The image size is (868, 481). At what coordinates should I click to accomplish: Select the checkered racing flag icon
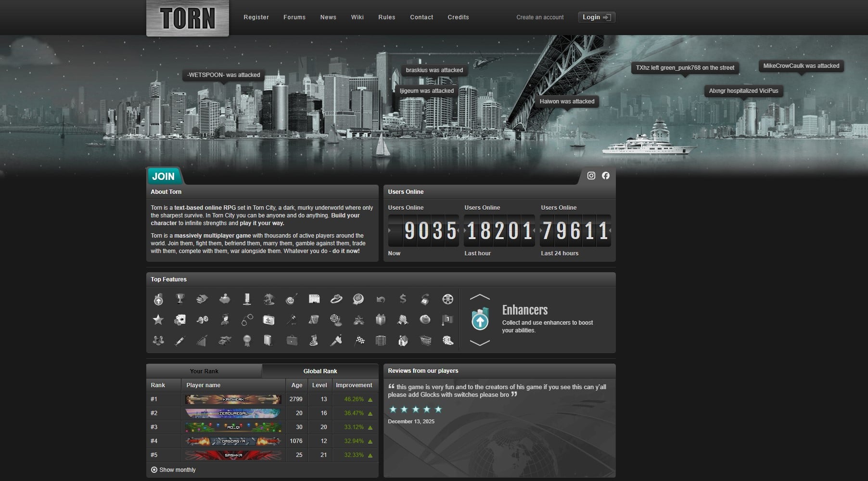360,341
